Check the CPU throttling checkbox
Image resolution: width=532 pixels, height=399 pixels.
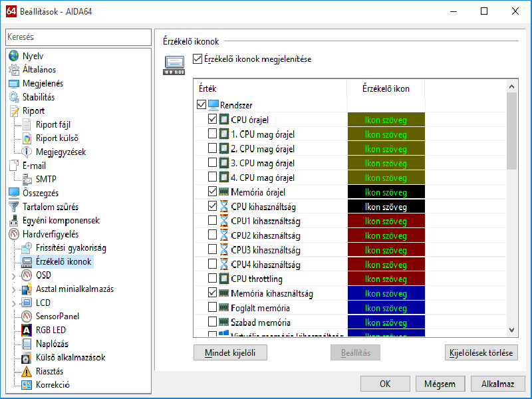212,278
